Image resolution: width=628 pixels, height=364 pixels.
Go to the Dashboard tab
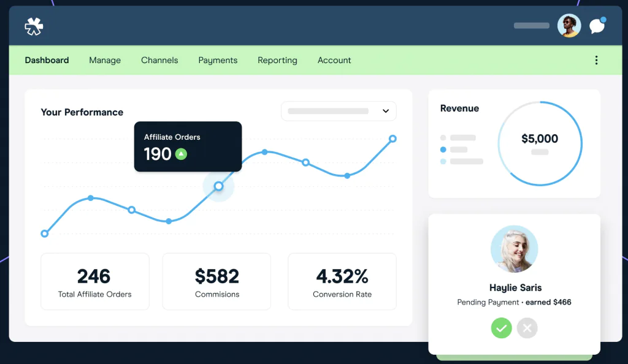pos(47,60)
